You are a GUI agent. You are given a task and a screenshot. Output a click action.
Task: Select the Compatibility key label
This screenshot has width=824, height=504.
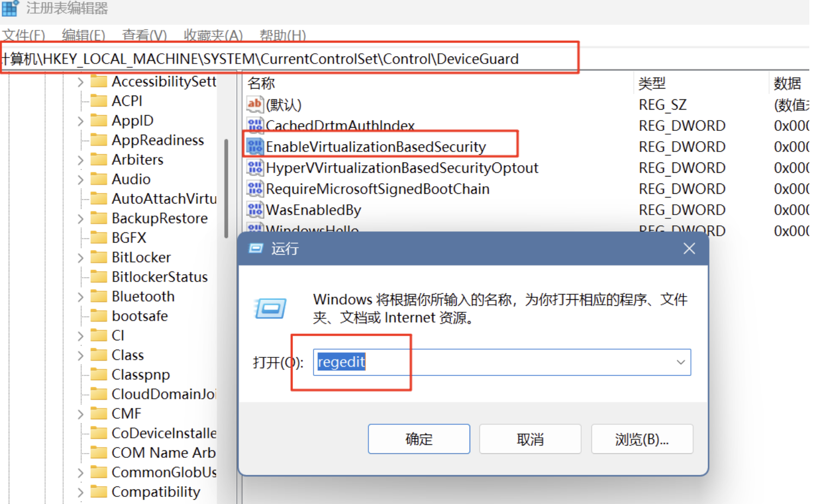coord(156,492)
